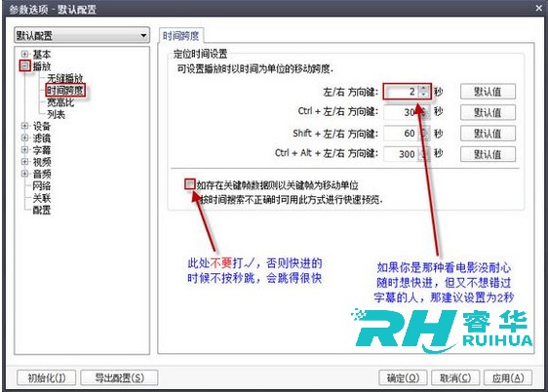Adjust the Ctrl + Alt + 左/右 spinner arrows

click(x=424, y=154)
